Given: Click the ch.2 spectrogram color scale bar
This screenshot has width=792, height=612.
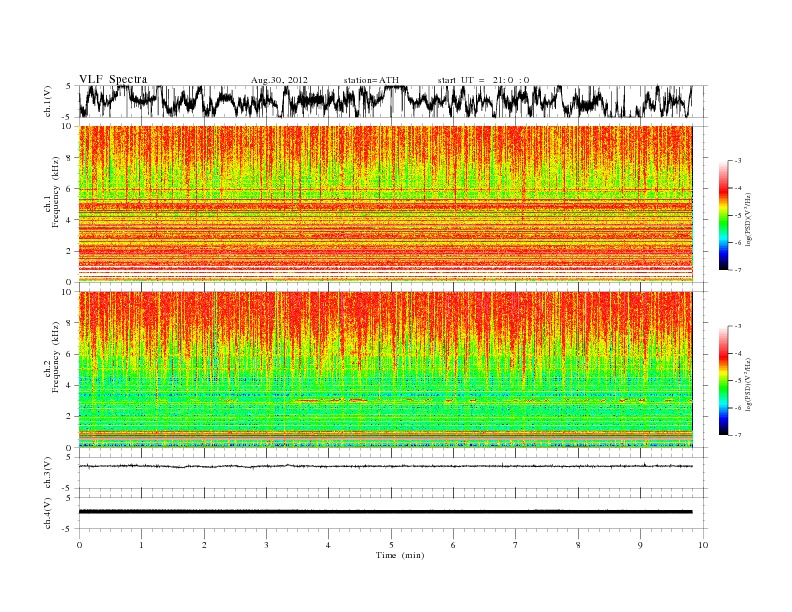Looking at the screenshot, I should click(x=723, y=381).
